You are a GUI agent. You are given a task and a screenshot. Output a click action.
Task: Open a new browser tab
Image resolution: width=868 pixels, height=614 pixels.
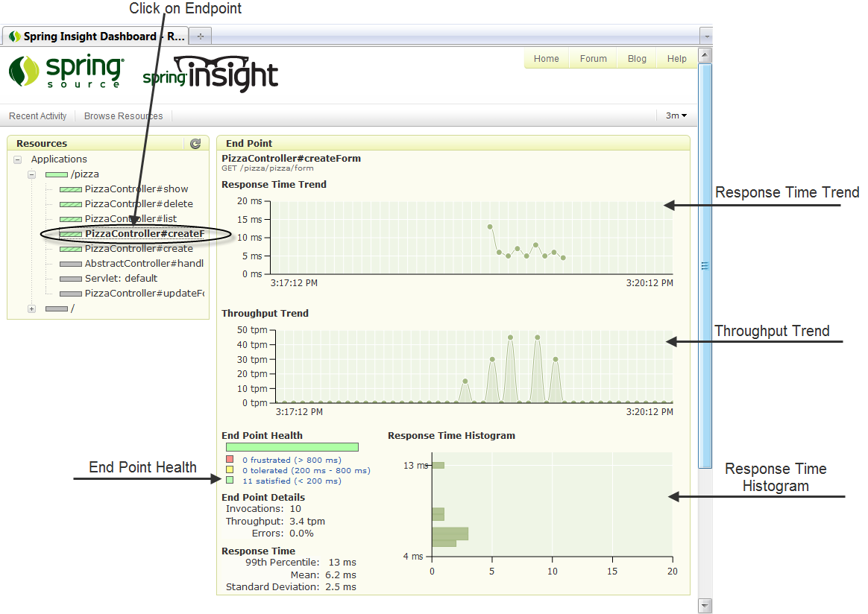200,37
